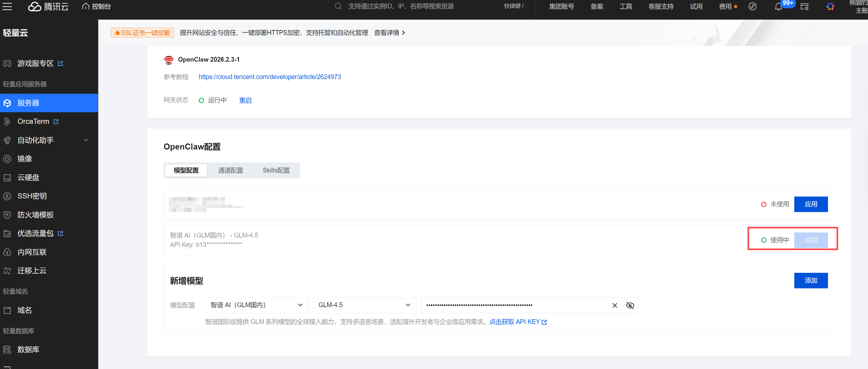The image size is (868, 369).
Task: Click the circular music-note icon in the header
Action: click(752, 6)
